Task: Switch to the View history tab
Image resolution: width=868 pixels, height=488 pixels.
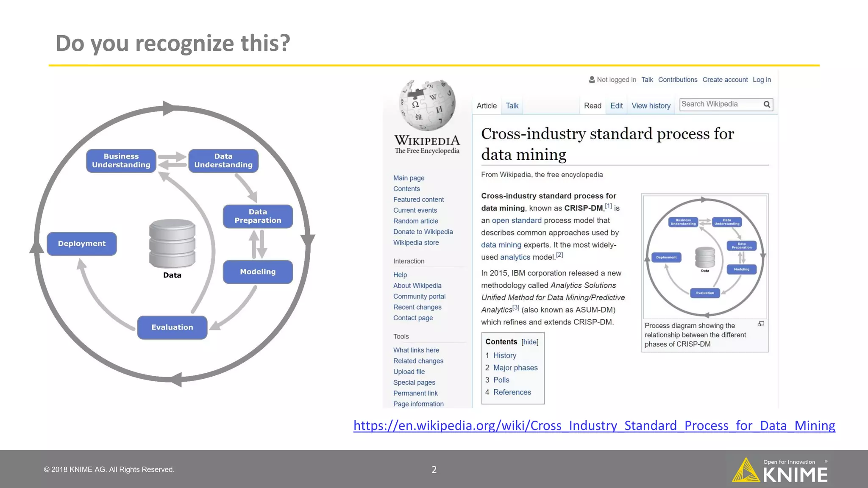Action: 651,106
